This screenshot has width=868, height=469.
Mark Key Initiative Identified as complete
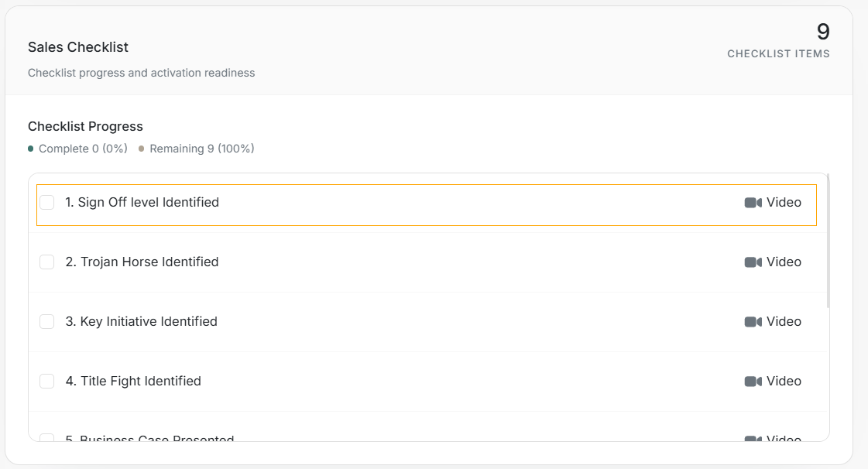47,322
